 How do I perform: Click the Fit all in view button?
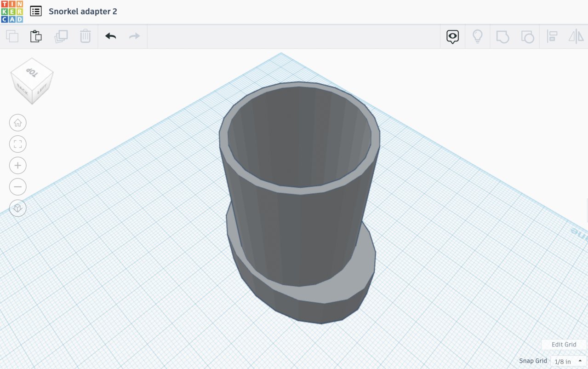[x=18, y=144]
